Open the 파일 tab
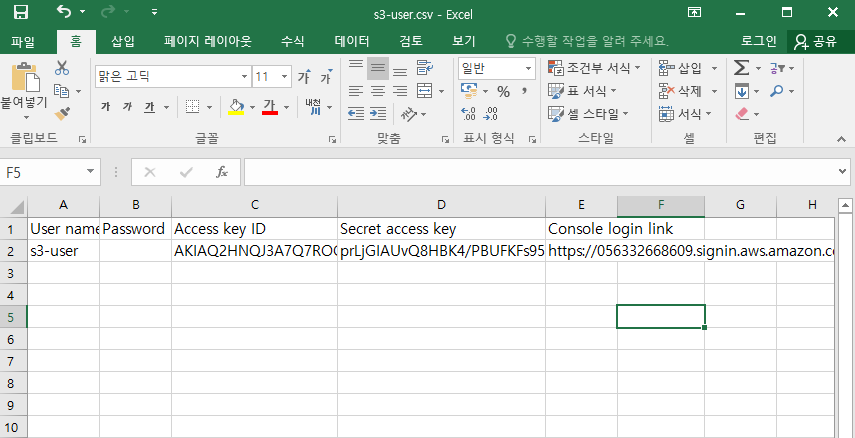This screenshot has width=855, height=438. [x=22, y=41]
